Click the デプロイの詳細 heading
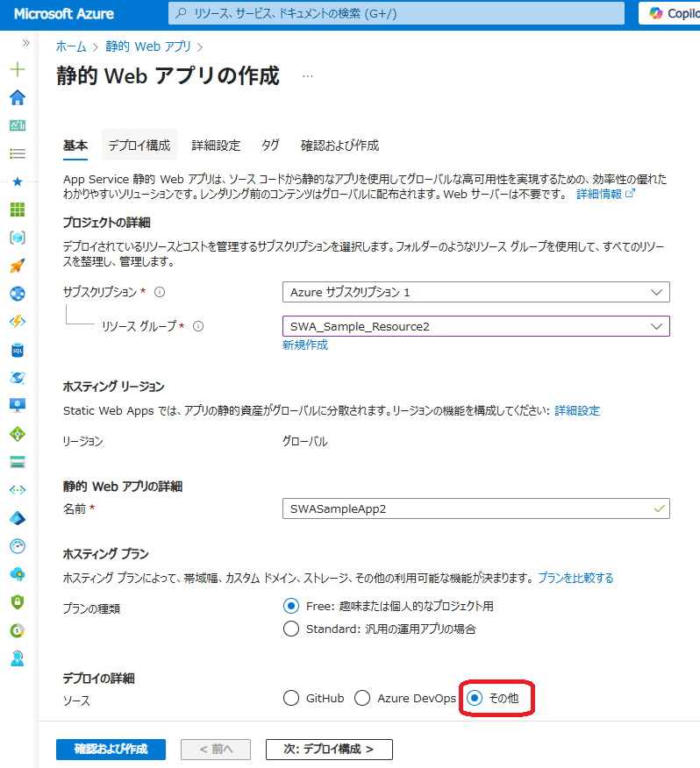The height and width of the screenshot is (768, 700). [x=98, y=679]
